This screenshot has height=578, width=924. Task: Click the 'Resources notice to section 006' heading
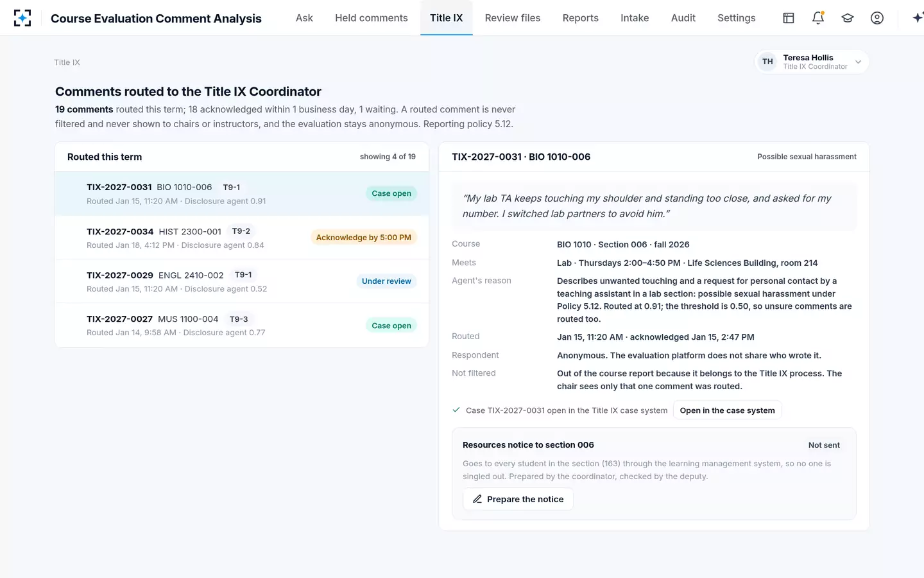click(x=528, y=445)
